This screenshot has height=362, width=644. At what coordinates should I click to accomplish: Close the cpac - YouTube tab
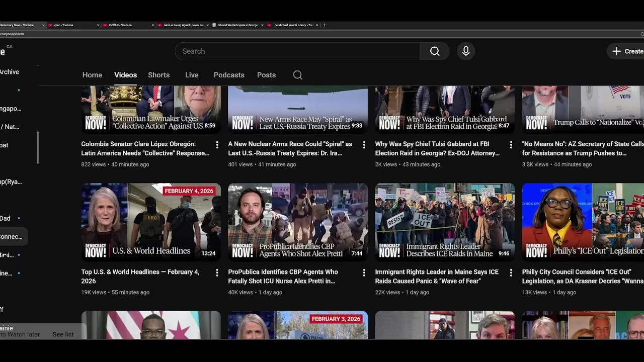tap(98, 25)
